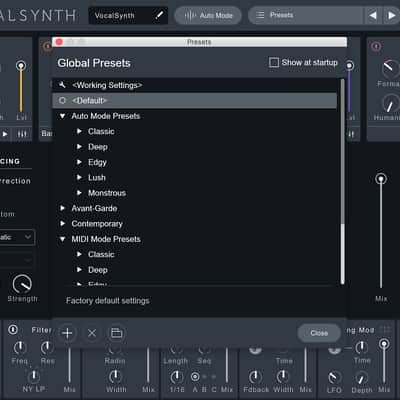Expand Classic under Auto Mode Presets

point(79,131)
